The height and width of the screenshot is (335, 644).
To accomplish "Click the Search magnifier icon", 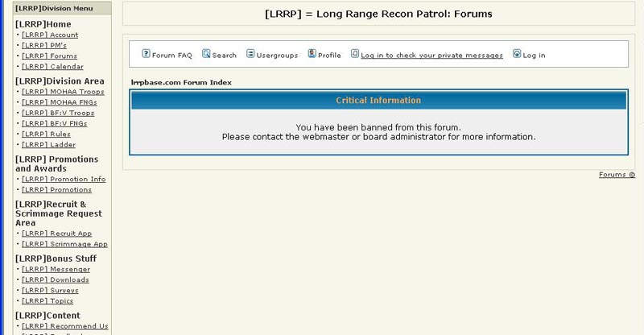I will 206,53.
